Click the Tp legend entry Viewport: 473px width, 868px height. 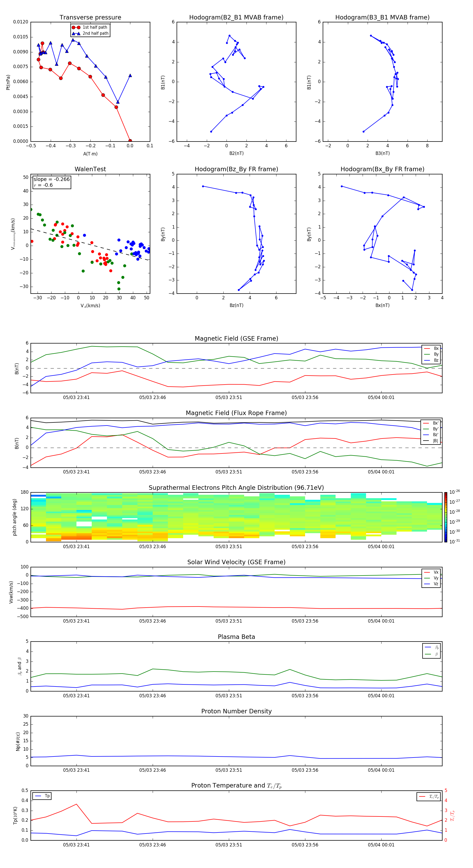(42, 796)
